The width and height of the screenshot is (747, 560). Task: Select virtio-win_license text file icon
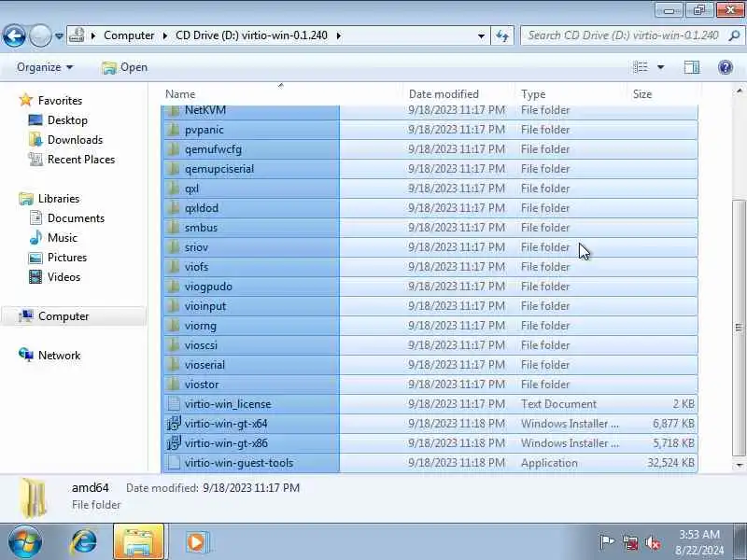click(174, 404)
